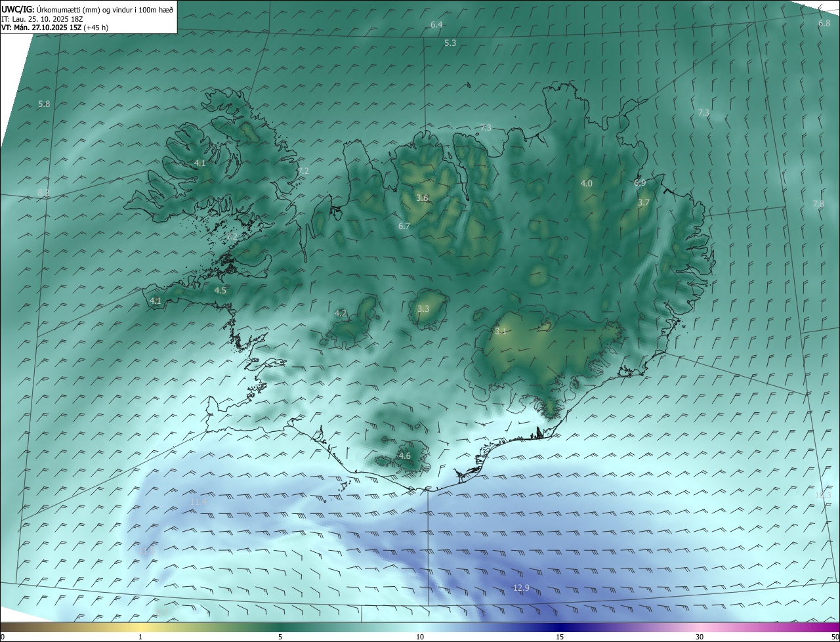Click the 7.8 value label
Image resolution: width=840 pixels, height=642 pixels.
(x=818, y=203)
